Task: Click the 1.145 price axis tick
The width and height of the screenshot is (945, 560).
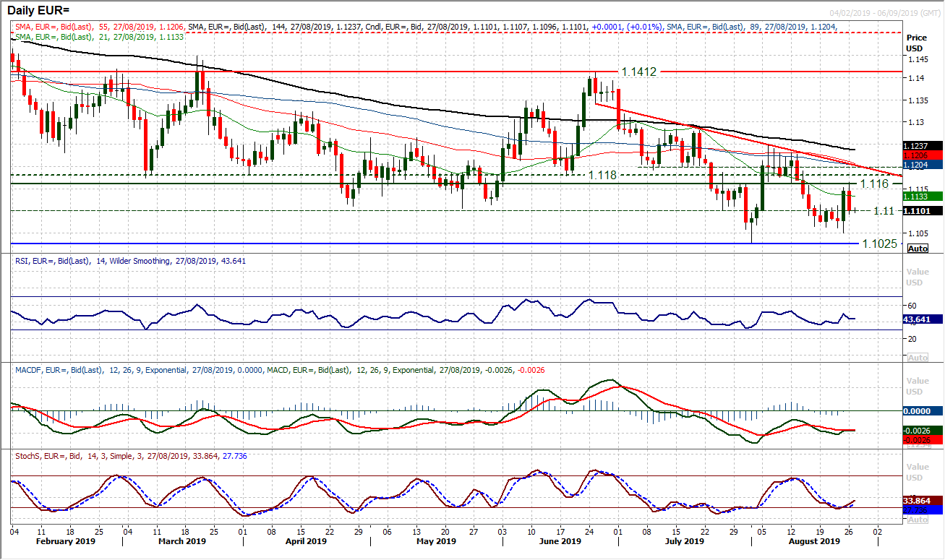Action: pyautogui.click(x=918, y=59)
